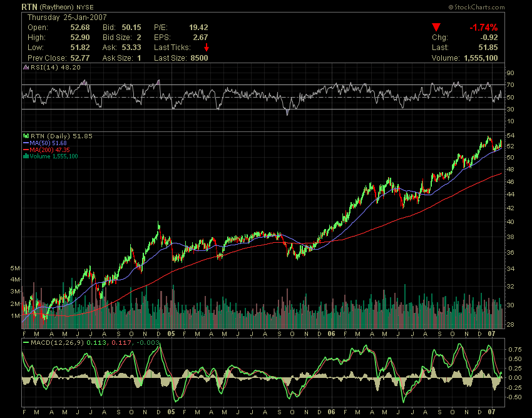The image size is (532, 418).
Task: Click the RSI(14) 48.20 label
Action: (x=56, y=67)
